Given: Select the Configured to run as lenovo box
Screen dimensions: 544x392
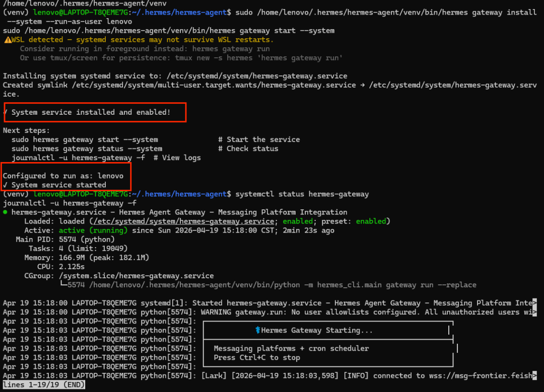Looking at the screenshot, I should pos(66,177).
